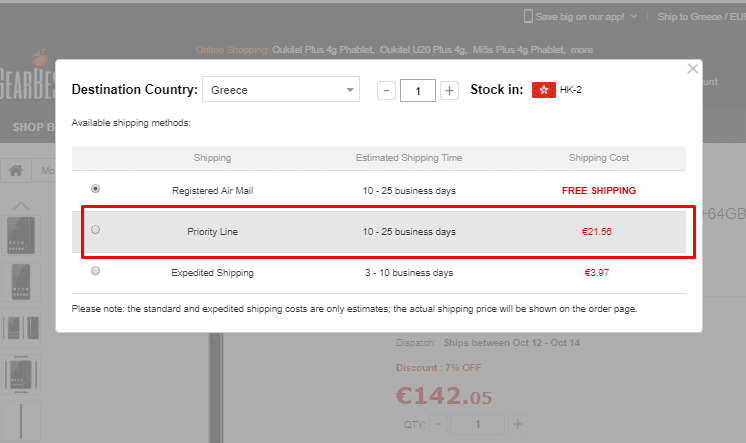
Task: Close the shipping methods dialog
Action: [x=693, y=69]
